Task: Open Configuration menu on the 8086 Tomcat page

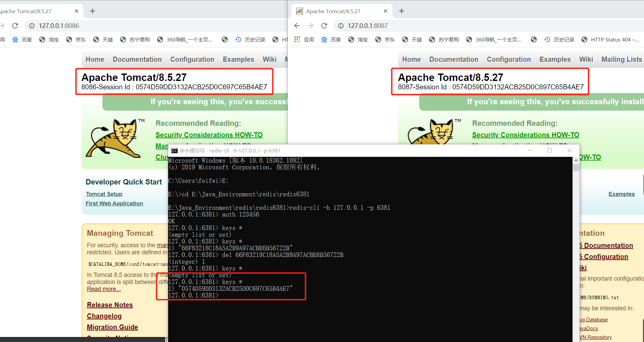Action: 192,59
